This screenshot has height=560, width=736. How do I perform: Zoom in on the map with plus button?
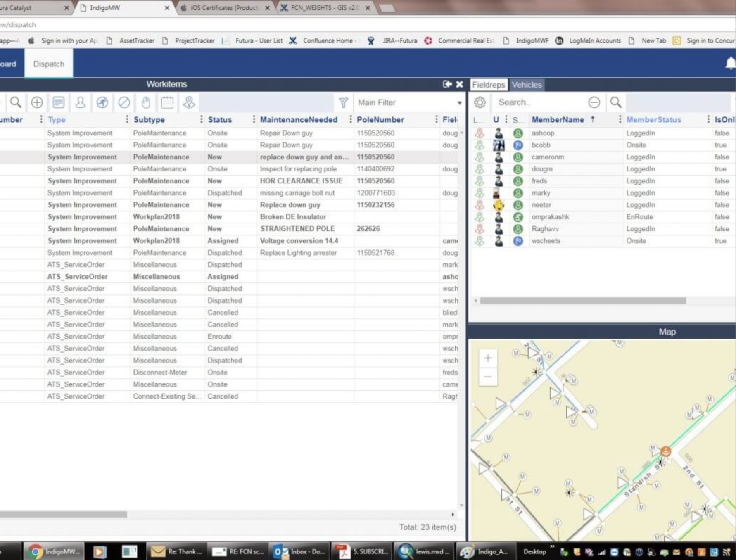click(x=488, y=358)
